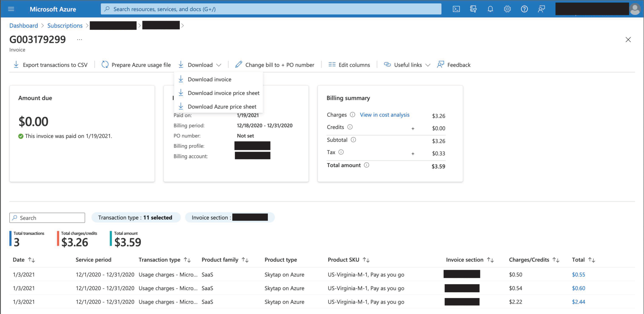Click Export transactions to CSV

[50, 64]
